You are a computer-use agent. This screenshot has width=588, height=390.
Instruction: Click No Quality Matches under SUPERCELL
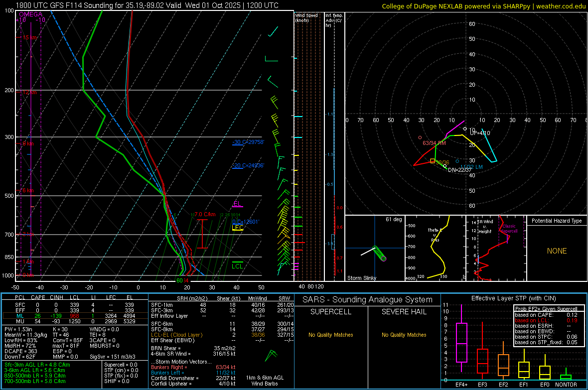[331, 335]
